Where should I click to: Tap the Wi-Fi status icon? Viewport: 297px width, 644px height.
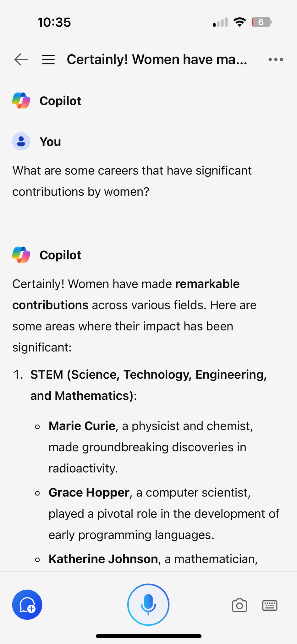[239, 22]
